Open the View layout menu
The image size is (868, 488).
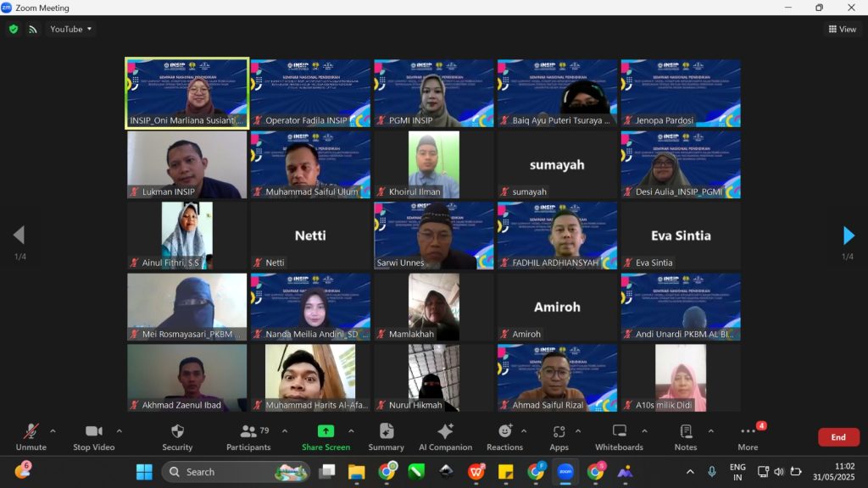point(843,29)
